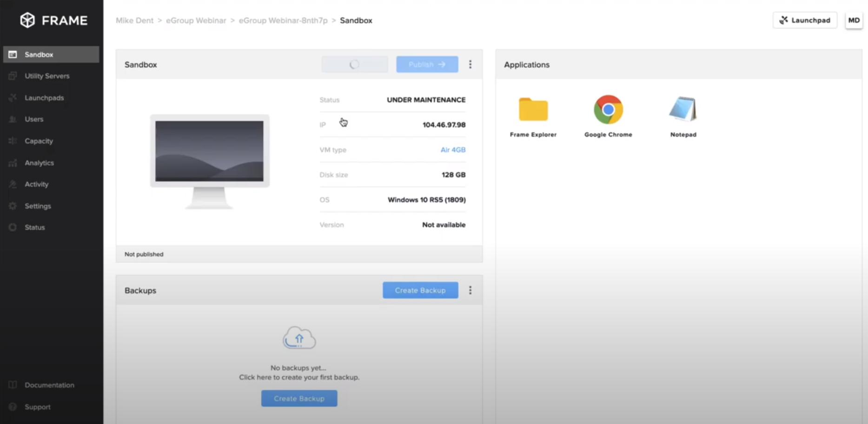The width and height of the screenshot is (868, 424).
Task: View the Activity section
Action: pos(36,184)
